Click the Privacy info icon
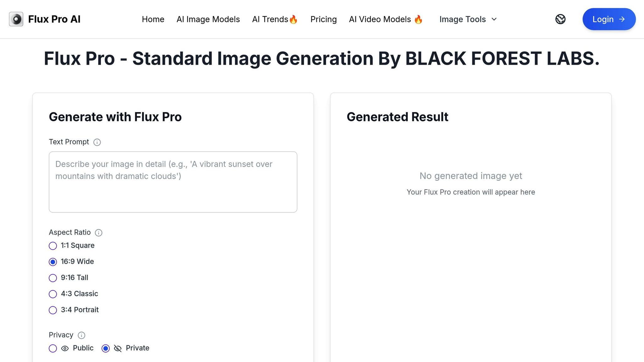 point(81,335)
